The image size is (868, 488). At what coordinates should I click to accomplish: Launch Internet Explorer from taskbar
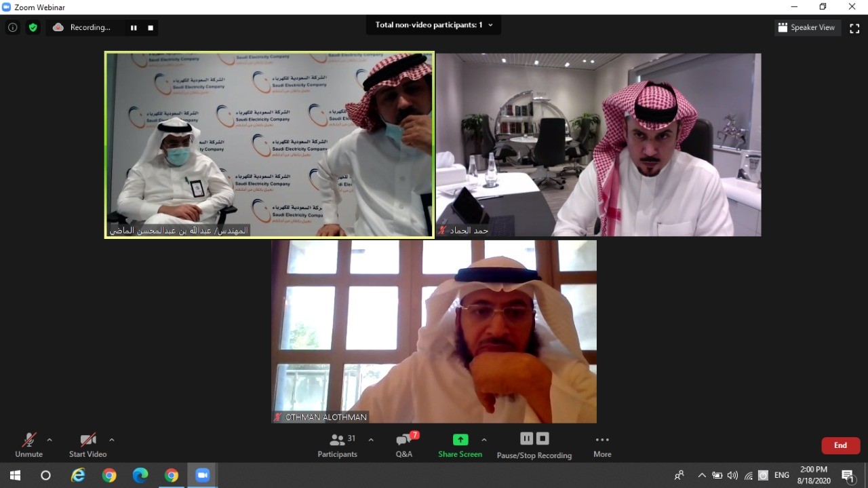click(78, 475)
